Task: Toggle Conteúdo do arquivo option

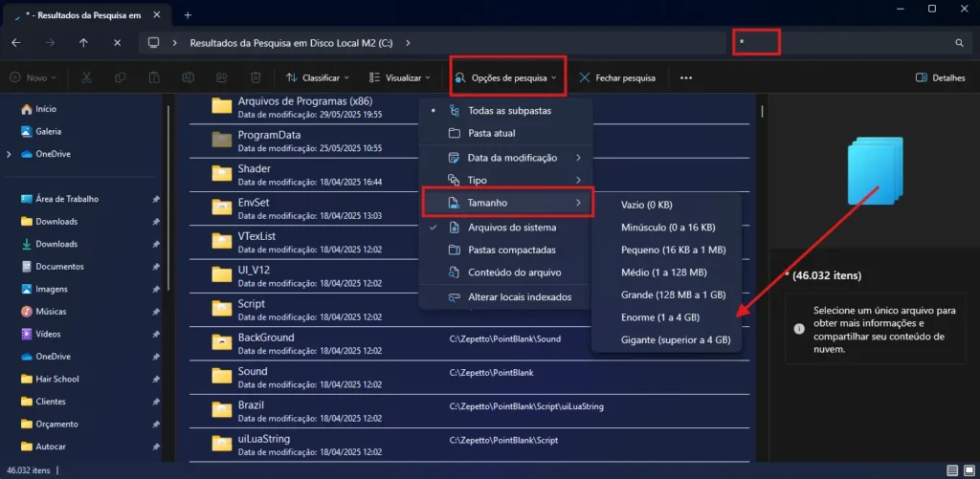Action: coord(505,272)
